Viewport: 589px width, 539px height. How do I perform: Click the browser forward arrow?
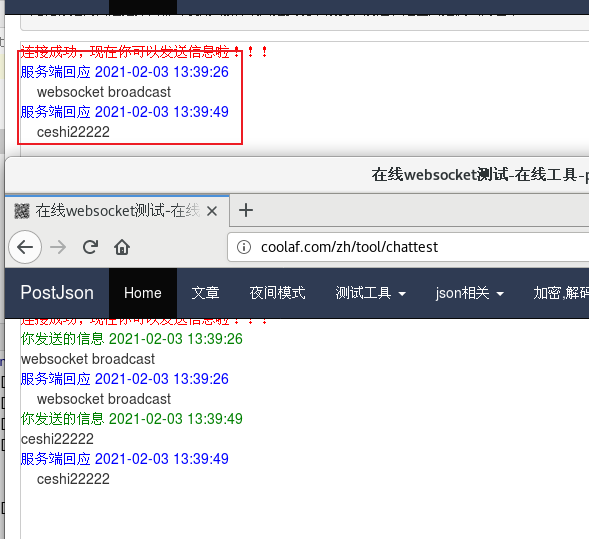pos(58,247)
